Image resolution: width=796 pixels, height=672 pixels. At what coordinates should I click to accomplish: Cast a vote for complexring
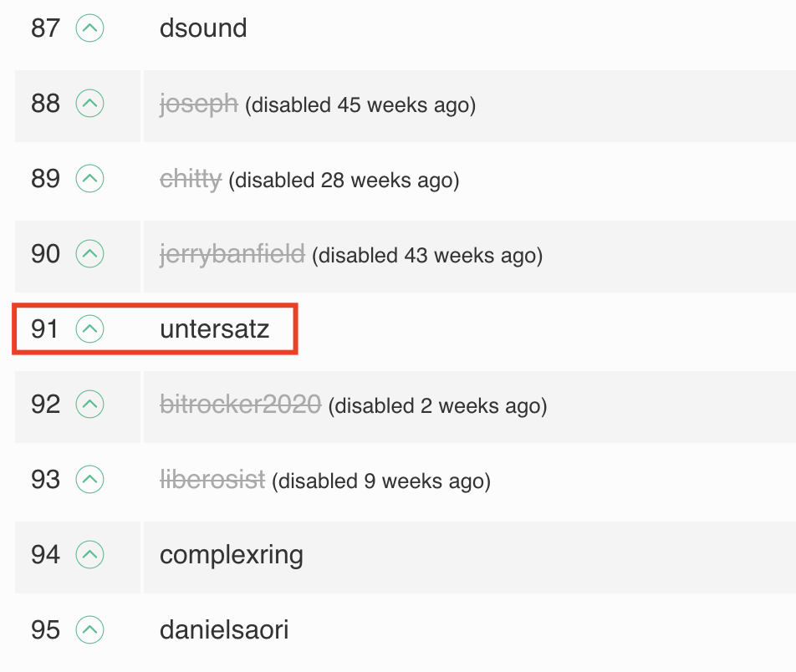tap(89, 555)
